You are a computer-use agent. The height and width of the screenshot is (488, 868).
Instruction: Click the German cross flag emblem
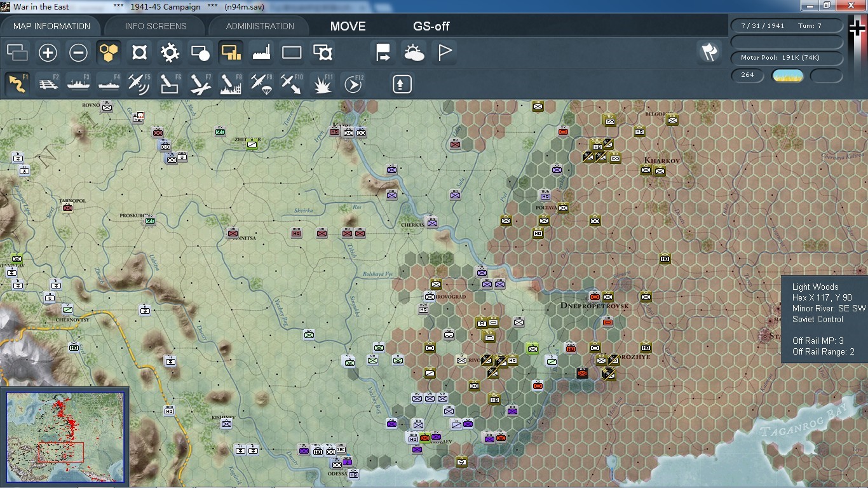tap(857, 28)
